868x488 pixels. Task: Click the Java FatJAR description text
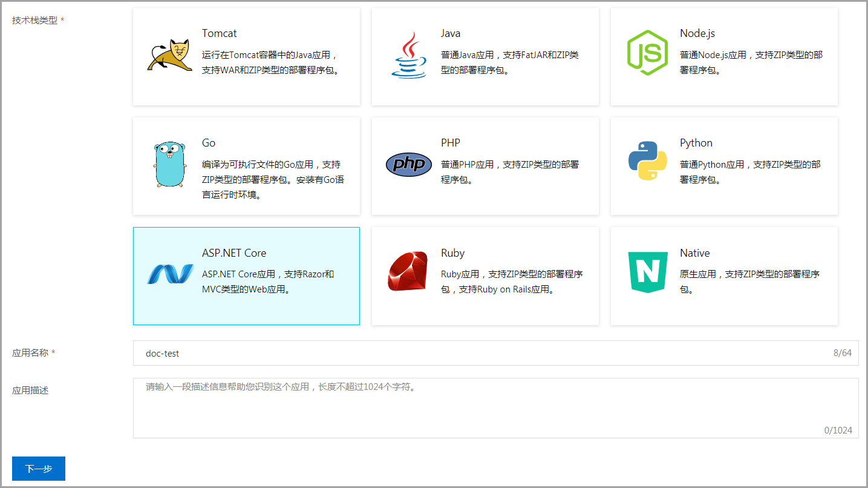click(510, 62)
